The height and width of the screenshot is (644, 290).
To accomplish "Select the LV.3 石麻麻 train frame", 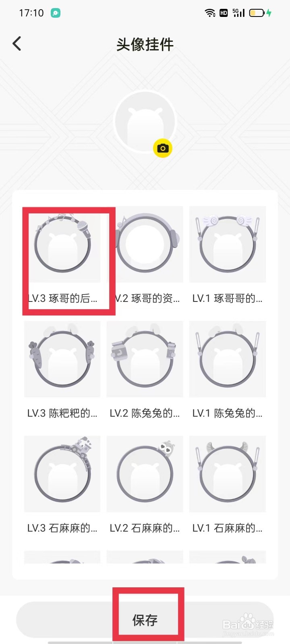I will pos(62,474).
